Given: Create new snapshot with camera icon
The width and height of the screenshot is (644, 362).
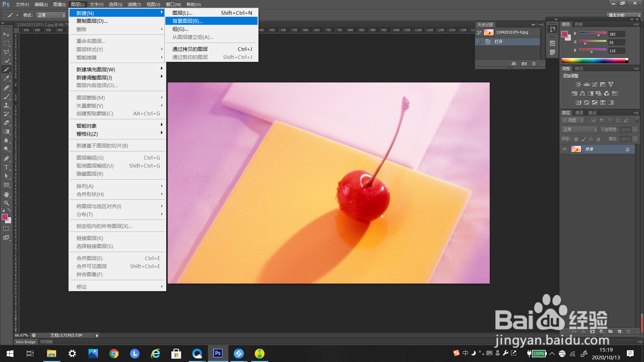Looking at the screenshot, I should 524,64.
